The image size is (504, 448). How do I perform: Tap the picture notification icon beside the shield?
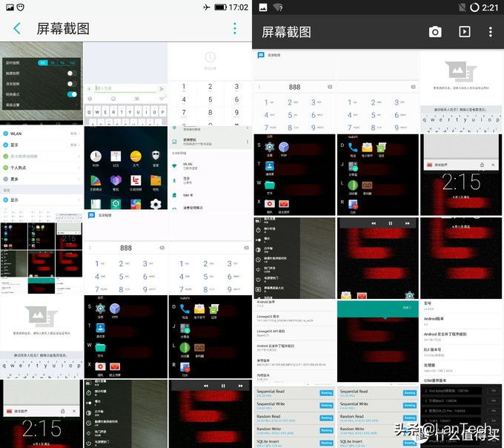(x=10, y=7)
